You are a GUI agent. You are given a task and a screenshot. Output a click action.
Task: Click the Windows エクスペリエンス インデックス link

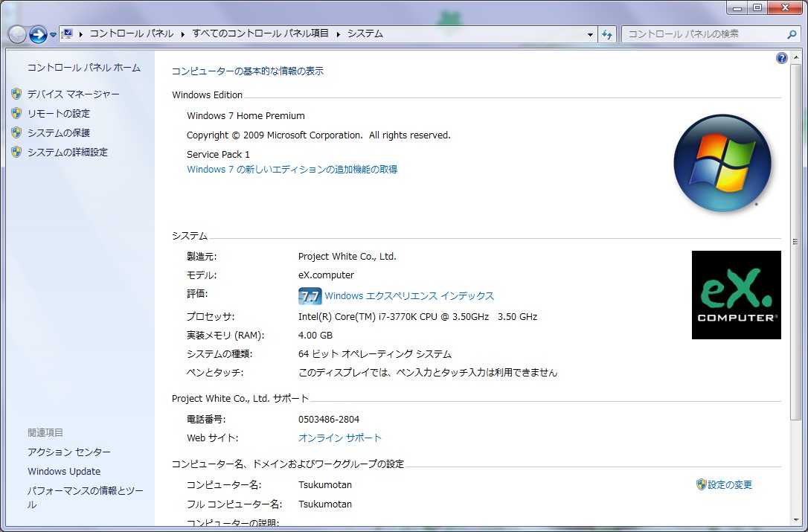coord(409,296)
